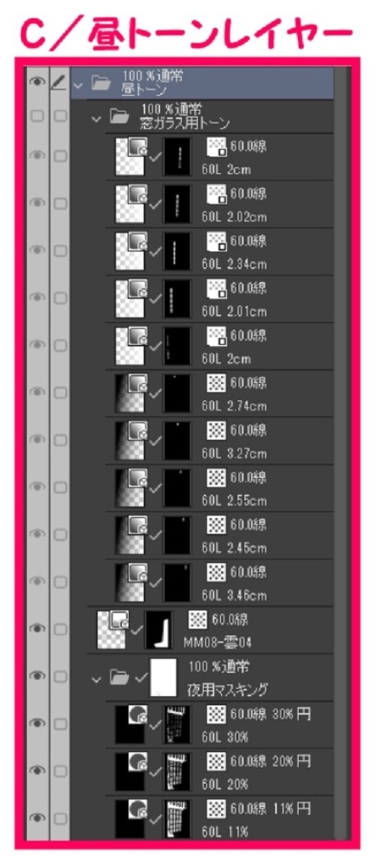Collapse the 昼トーン folder
Screen dimensions: 376x868
[78, 85]
